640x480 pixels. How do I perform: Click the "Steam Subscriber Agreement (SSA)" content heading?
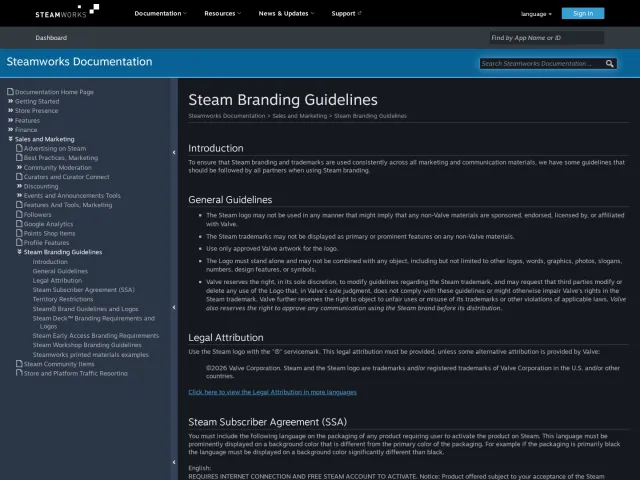coord(267,422)
